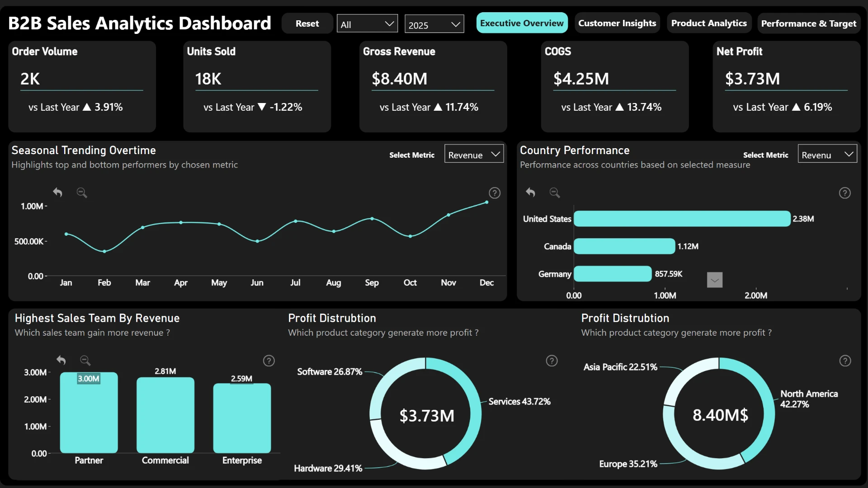Viewport: 868px width, 488px height.
Task: Open help icon on Seasonal Trending chart
Action: click(495, 193)
